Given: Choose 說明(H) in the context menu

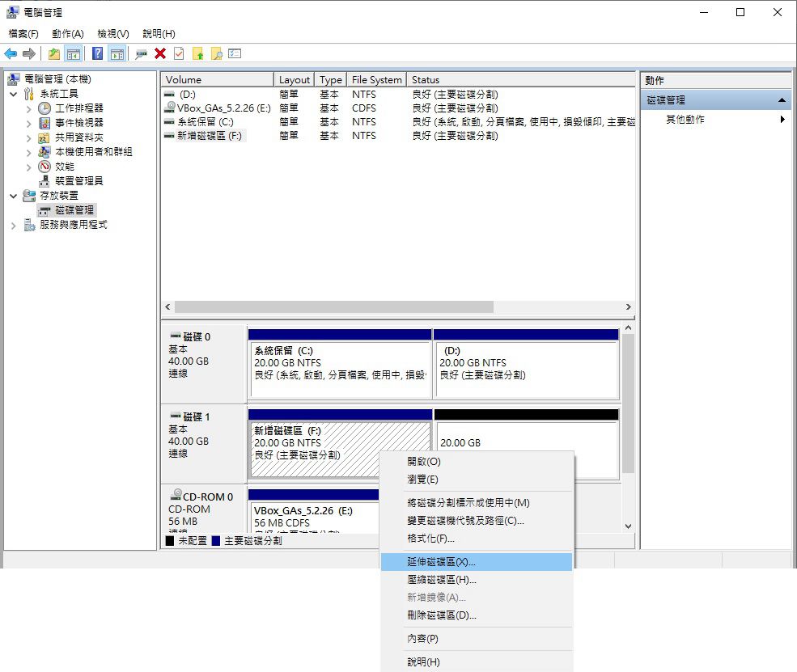Looking at the screenshot, I should pos(477,661).
